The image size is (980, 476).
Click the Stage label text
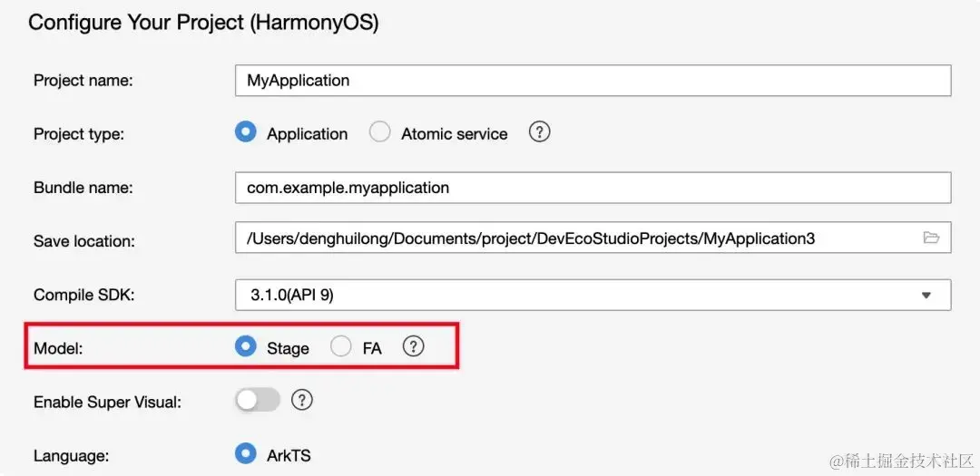point(288,348)
